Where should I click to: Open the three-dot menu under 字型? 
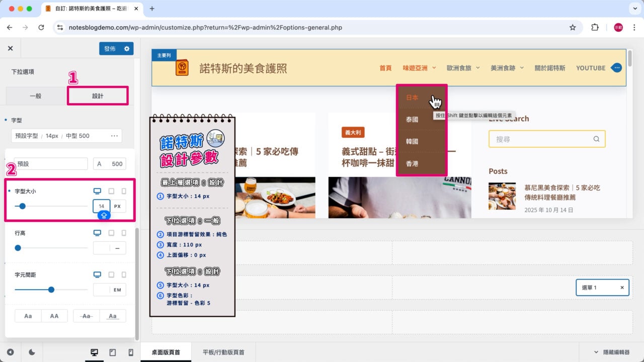point(114,135)
